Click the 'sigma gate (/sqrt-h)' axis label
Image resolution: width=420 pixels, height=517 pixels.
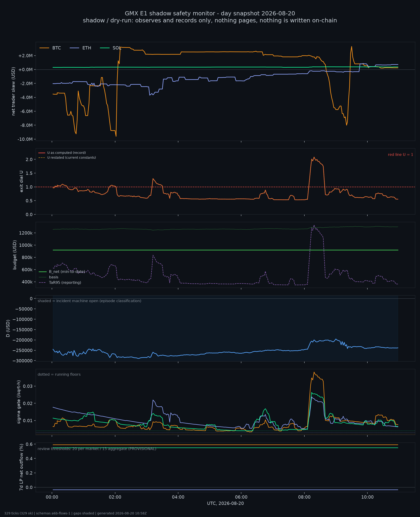click(19, 402)
